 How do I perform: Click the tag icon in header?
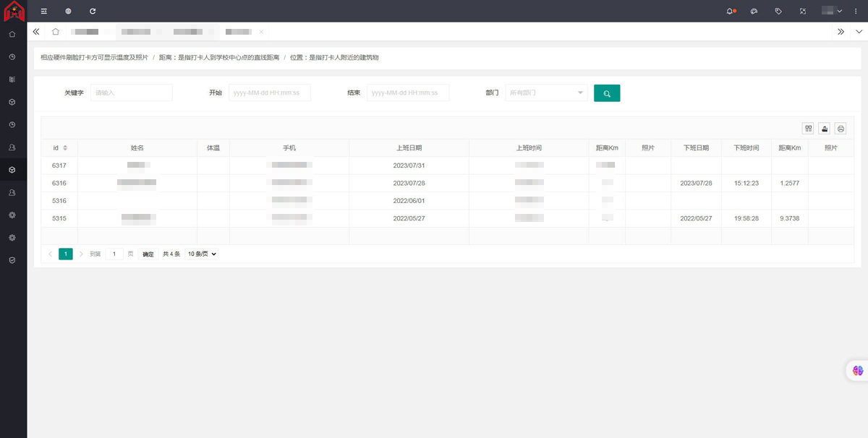point(778,12)
